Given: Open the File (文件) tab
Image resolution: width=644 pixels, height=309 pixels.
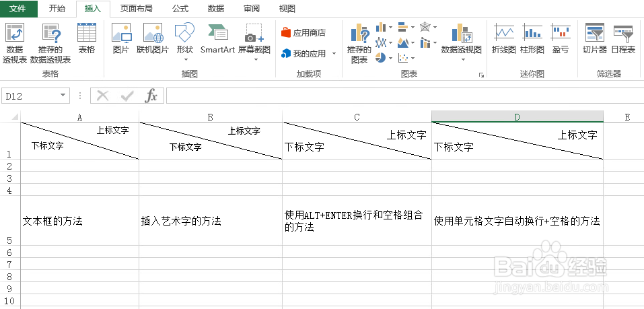Looking at the screenshot, I should (x=18, y=9).
